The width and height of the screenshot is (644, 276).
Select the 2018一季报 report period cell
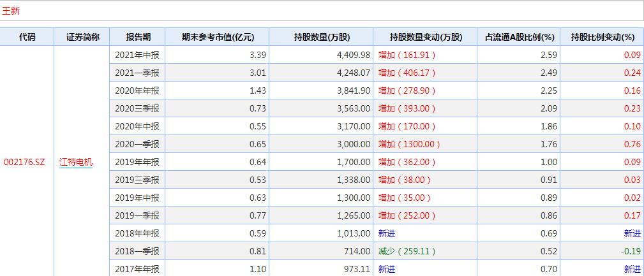[138, 251]
